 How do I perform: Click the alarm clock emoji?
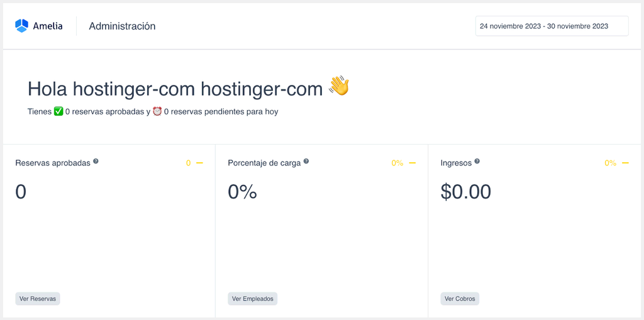(157, 112)
